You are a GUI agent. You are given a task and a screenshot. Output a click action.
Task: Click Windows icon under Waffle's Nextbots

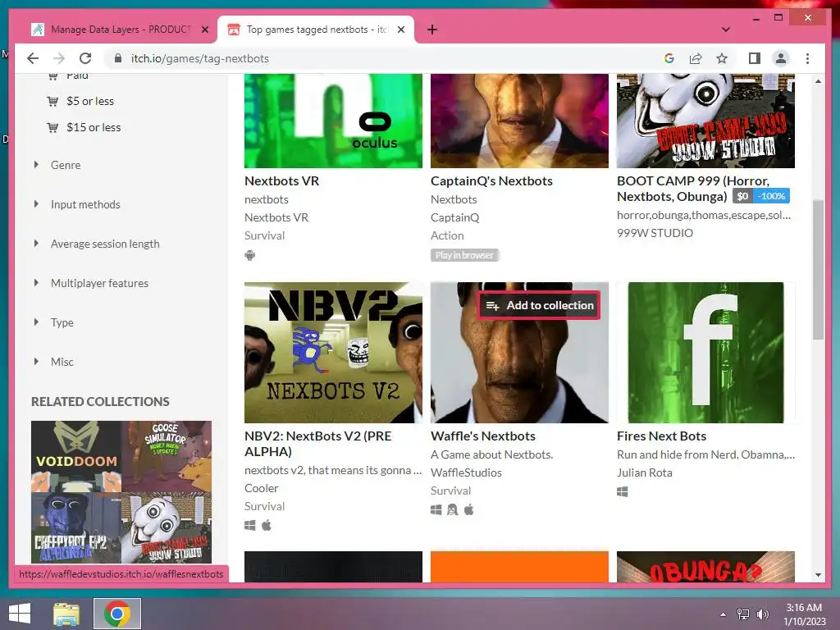[436, 510]
